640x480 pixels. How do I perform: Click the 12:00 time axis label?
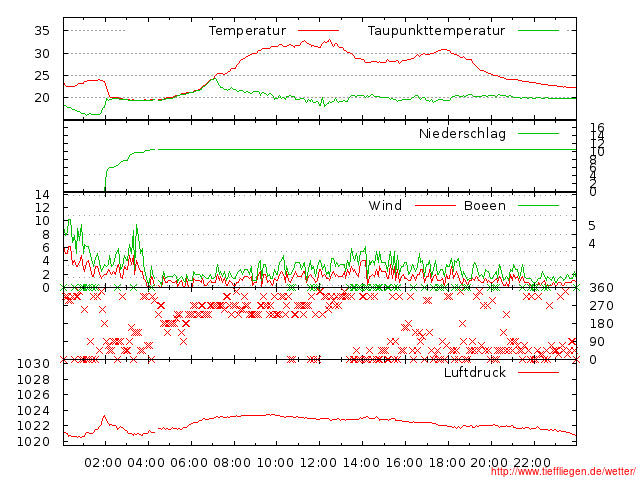tap(318, 463)
